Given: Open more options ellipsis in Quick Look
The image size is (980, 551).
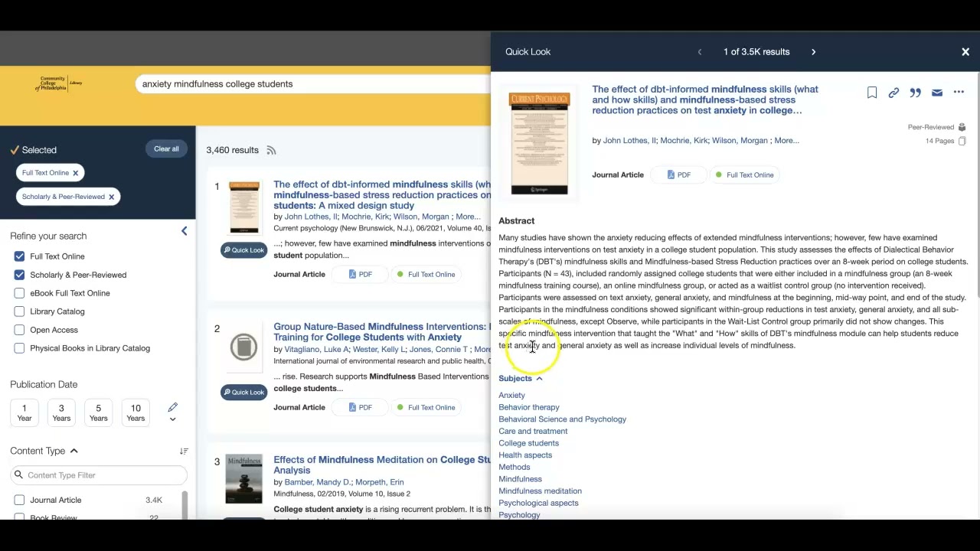Looking at the screenshot, I should click(x=959, y=93).
